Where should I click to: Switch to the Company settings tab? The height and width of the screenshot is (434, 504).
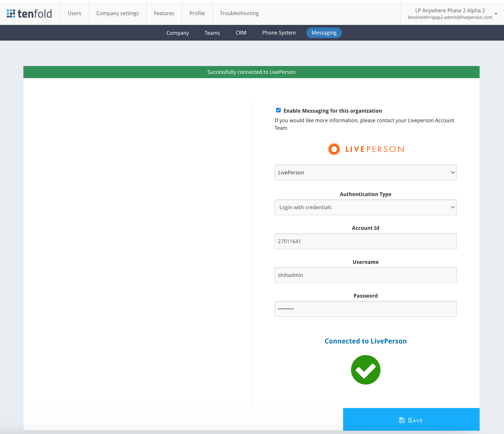coord(118,13)
